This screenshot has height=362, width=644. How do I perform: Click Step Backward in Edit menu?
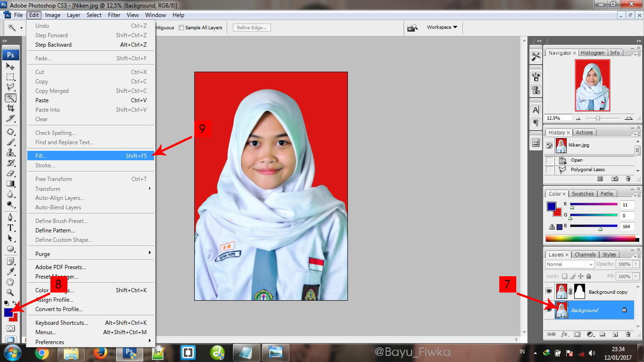click(x=53, y=45)
